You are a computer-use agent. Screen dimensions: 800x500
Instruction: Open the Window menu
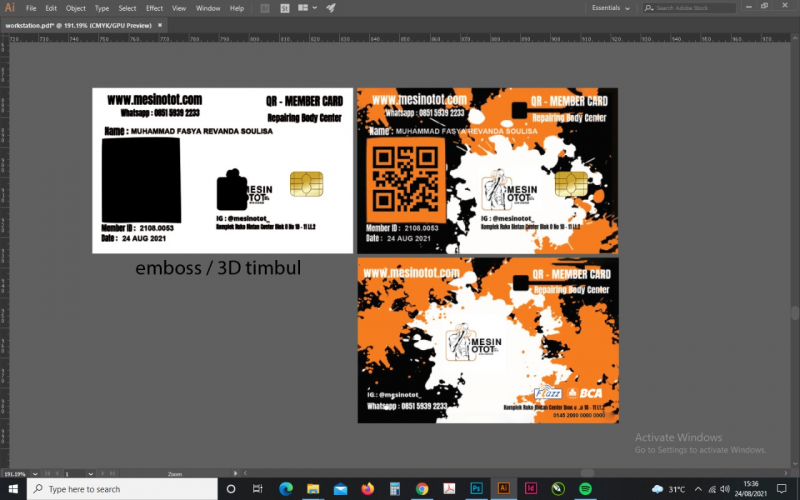tap(208, 8)
